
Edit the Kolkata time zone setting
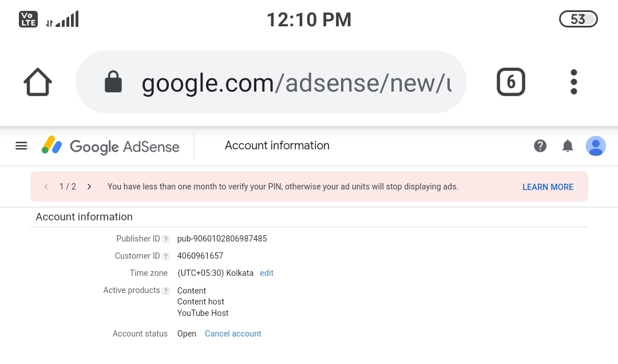267,273
